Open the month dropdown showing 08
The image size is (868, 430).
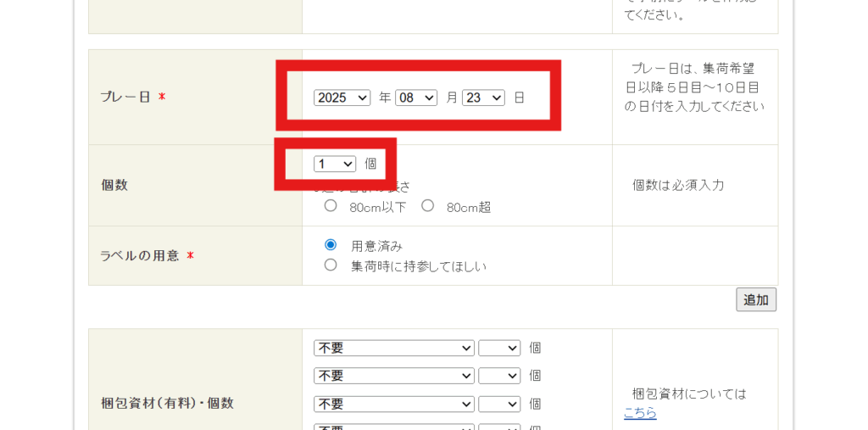click(x=416, y=98)
